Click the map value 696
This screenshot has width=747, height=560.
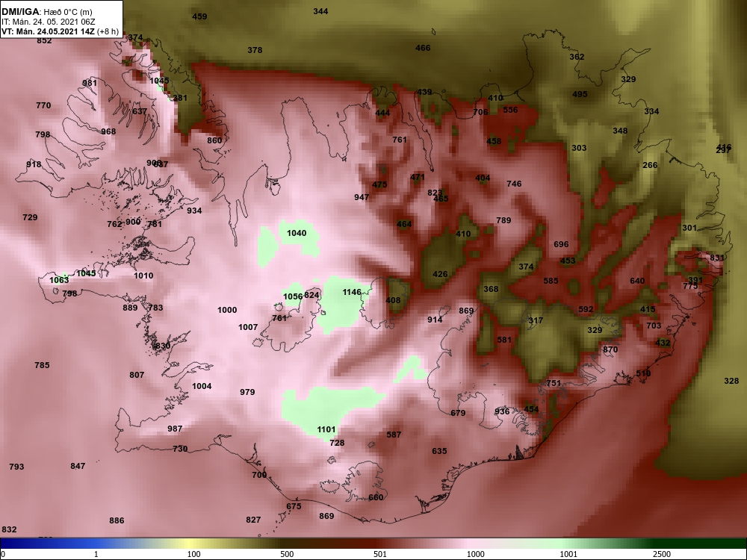561,244
